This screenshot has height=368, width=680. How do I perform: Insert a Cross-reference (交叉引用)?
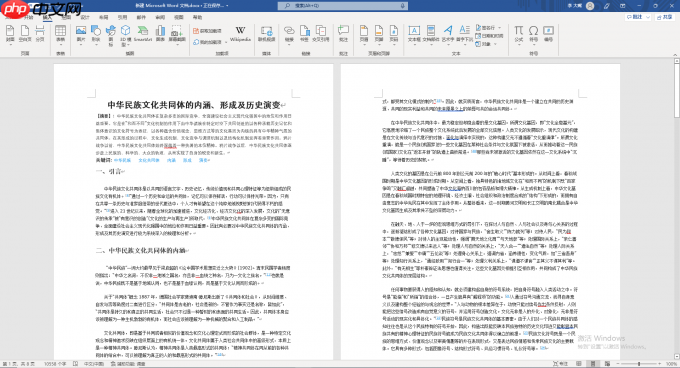(321, 34)
